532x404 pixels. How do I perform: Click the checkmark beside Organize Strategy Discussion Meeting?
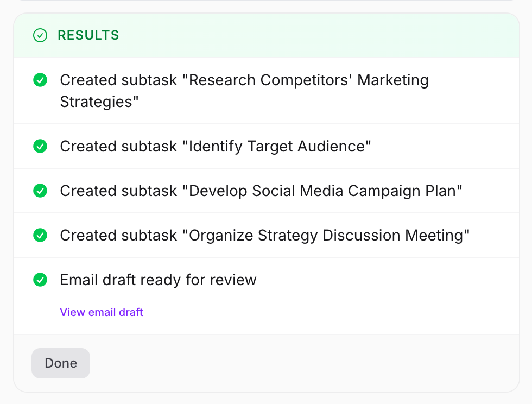click(40, 235)
